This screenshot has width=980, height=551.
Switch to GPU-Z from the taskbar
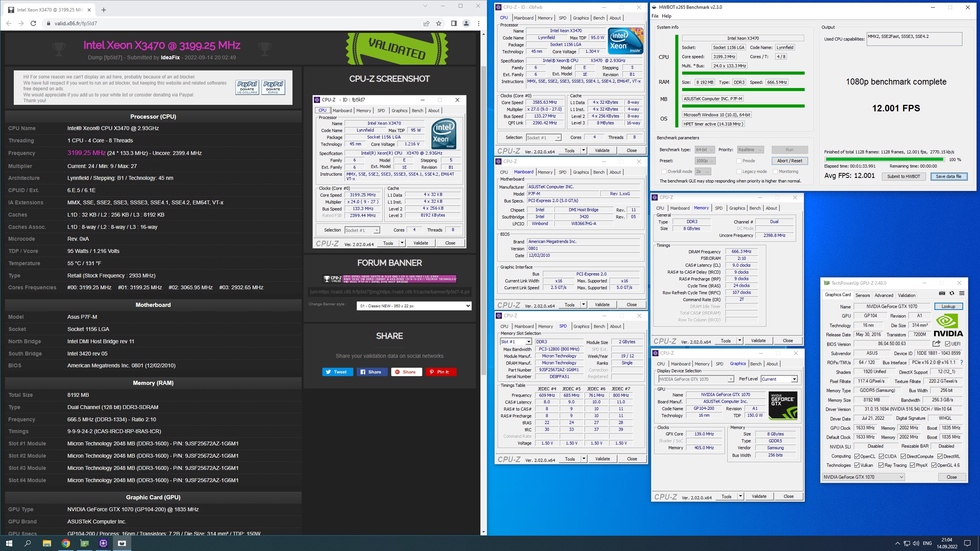[84, 543]
